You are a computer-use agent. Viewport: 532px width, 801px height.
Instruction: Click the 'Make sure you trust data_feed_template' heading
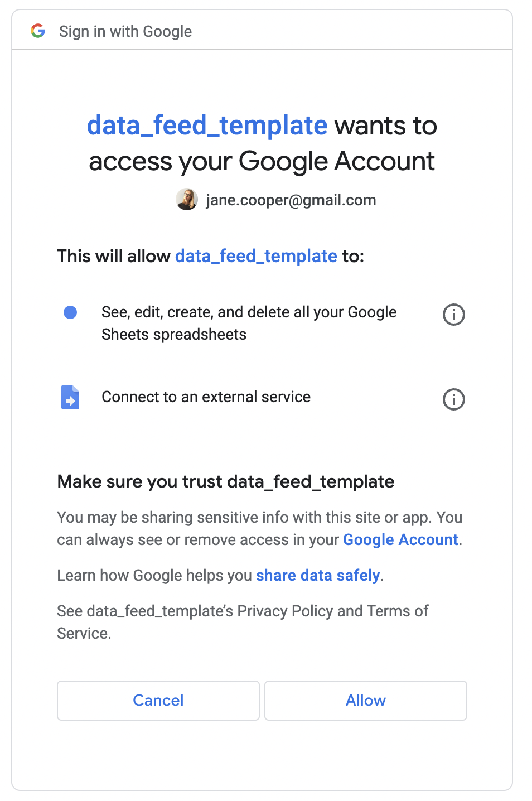point(226,482)
